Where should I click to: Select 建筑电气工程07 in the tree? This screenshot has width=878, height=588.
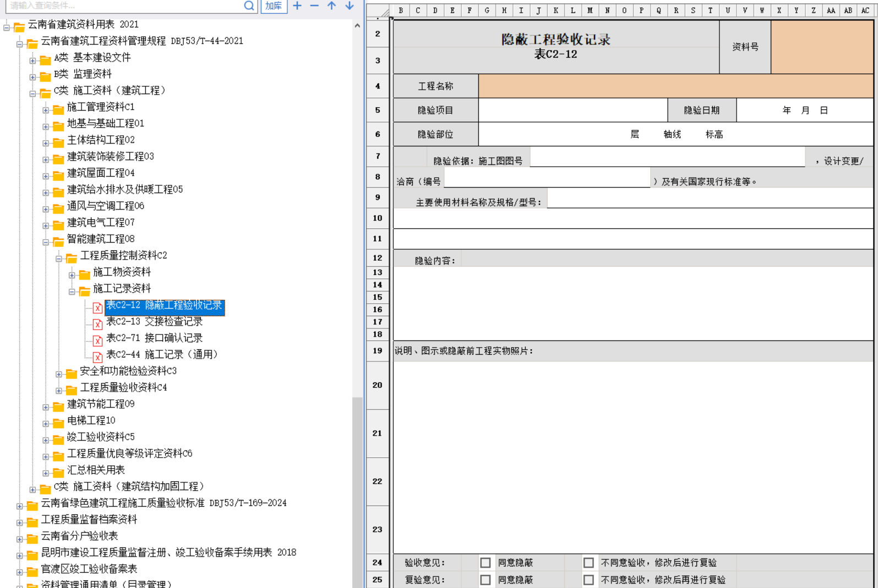(100, 223)
